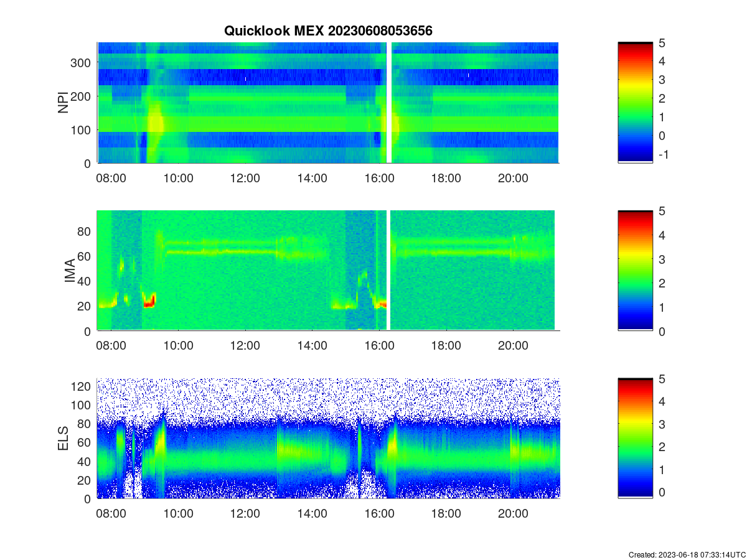Click inside the IMA spectrogram near 18:00
The height and width of the screenshot is (560, 747).
(446, 271)
